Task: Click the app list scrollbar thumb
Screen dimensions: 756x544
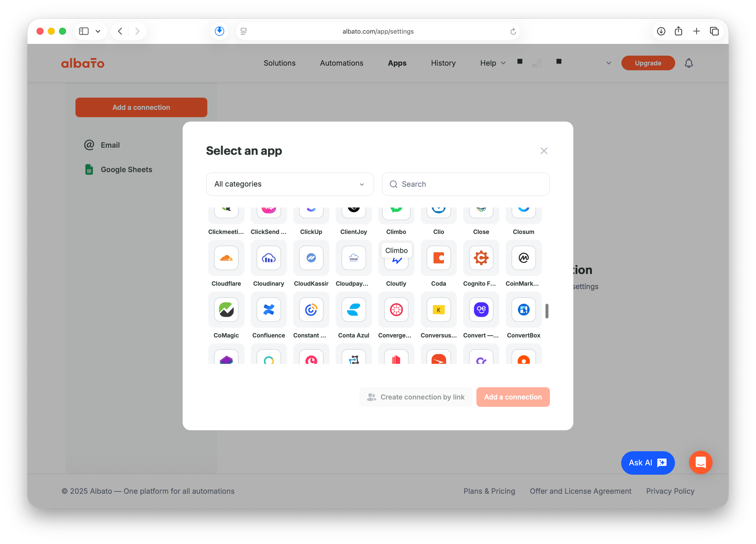Action: [547, 311]
